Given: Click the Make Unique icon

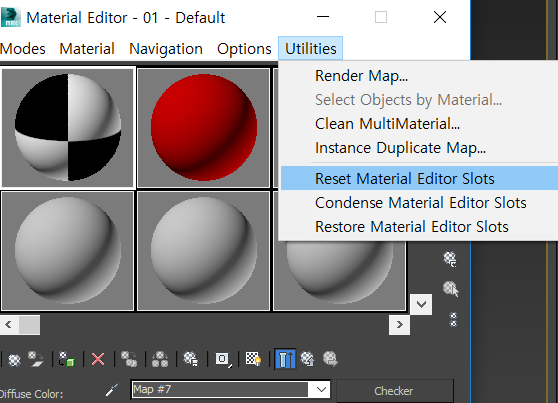Looking at the screenshot, I should tap(160, 359).
